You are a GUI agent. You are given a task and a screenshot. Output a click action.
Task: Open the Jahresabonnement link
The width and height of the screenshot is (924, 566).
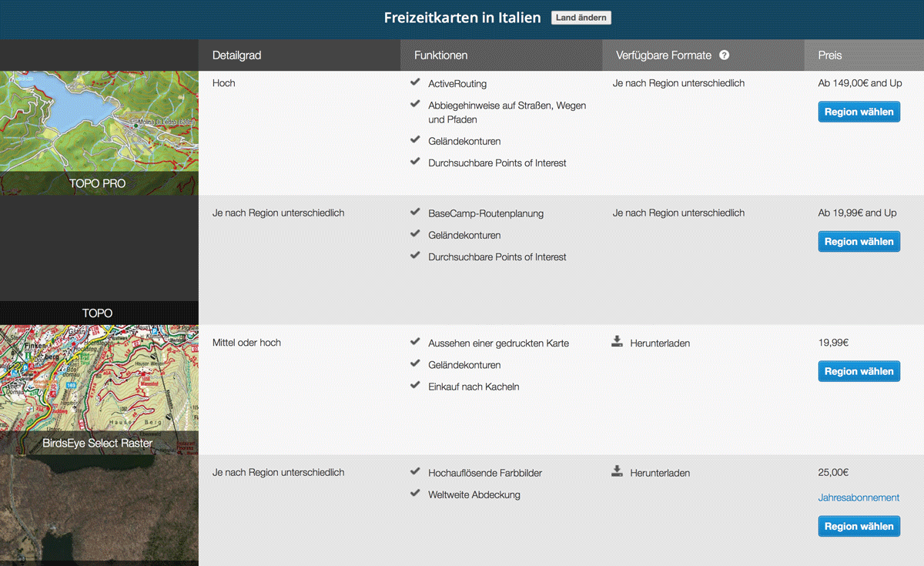[x=859, y=497]
